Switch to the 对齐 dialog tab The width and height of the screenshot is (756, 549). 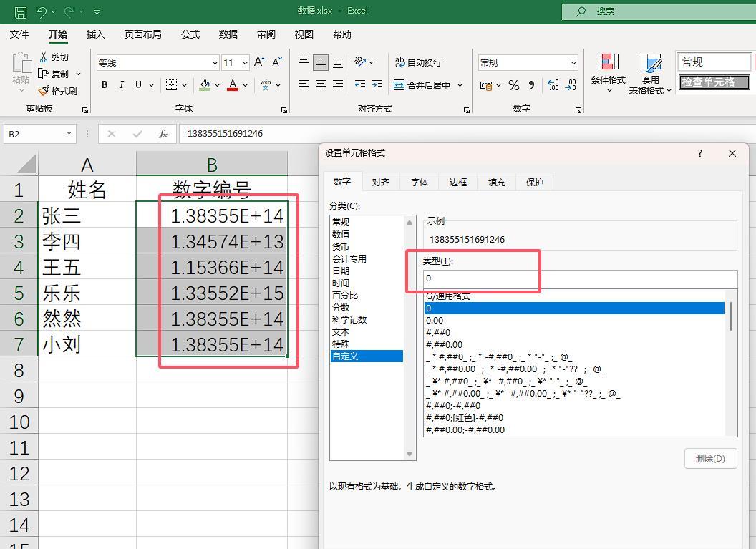[x=380, y=182]
